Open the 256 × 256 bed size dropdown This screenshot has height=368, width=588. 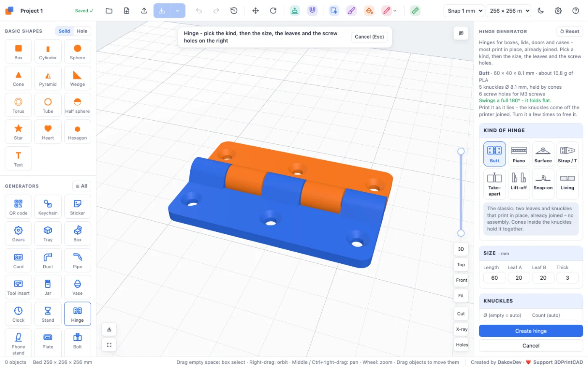(508, 11)
